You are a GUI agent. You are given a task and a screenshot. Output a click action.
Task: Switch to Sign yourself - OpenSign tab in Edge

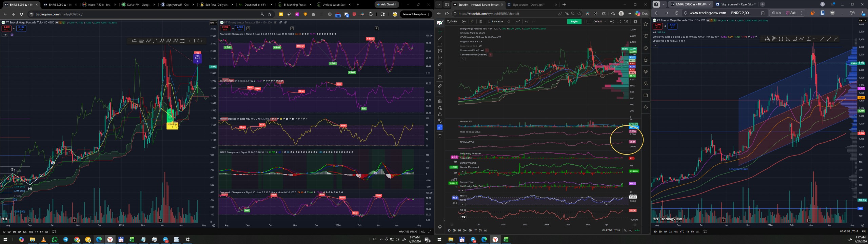(531, 5)
